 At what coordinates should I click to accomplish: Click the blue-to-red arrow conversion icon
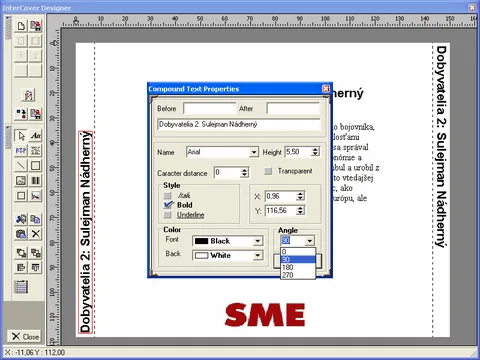21,114
